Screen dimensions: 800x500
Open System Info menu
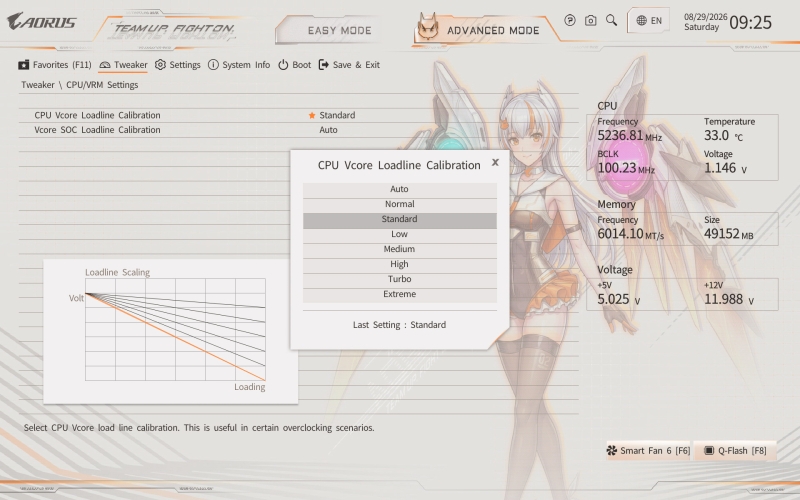(239, 65)
